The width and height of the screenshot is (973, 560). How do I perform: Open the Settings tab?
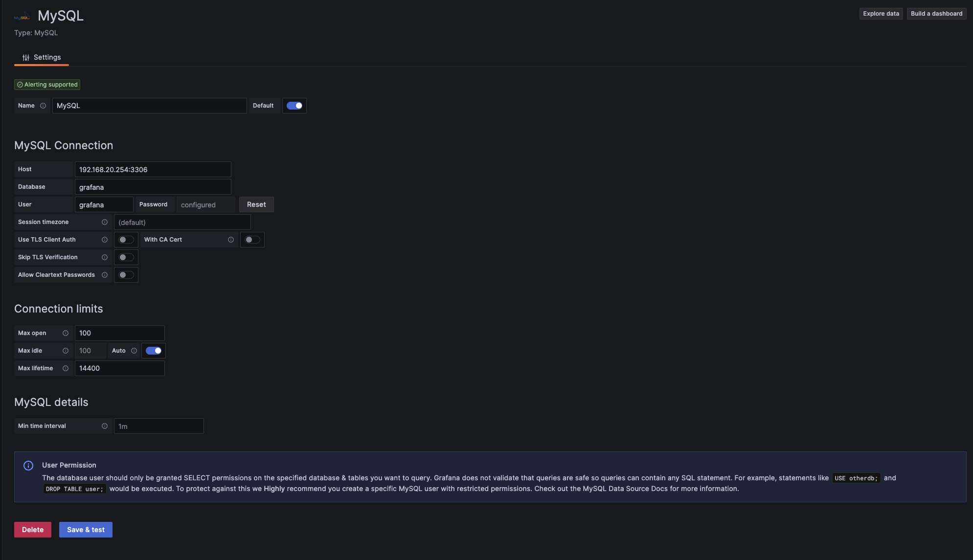click(x=42, y=57)
